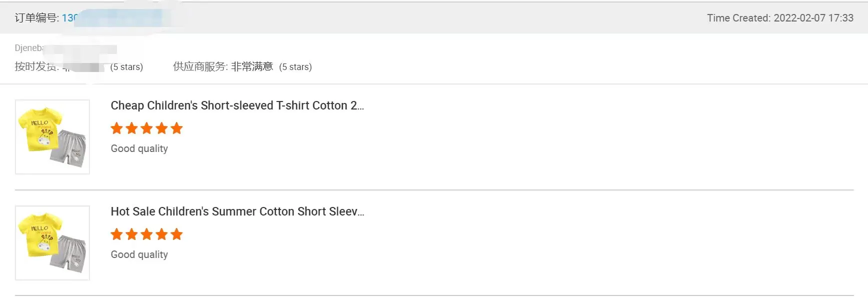The width and height of the screenshot is (868, 307).
Task: Click the first Cheap Children's T-shirt thumbnail
Action: (x=52, y=137)
